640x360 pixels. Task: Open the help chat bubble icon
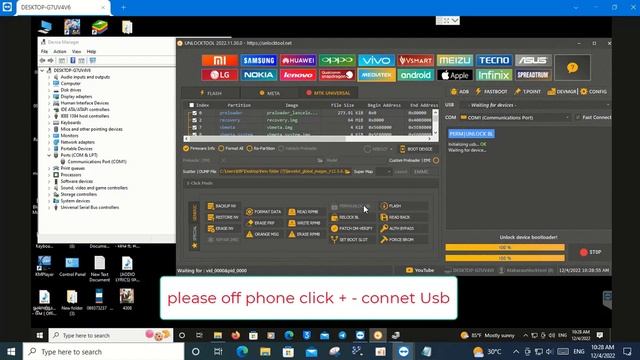coord(572,68)
